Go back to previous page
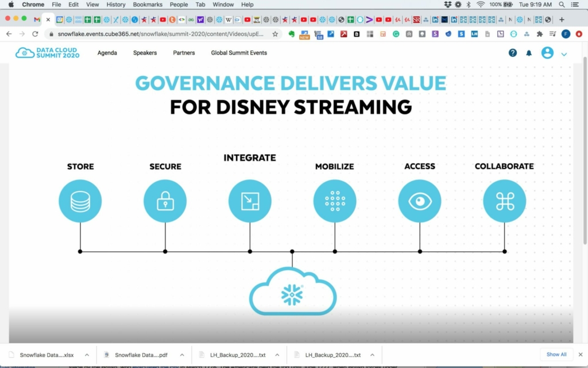The image size is (588, 368). 9,34
